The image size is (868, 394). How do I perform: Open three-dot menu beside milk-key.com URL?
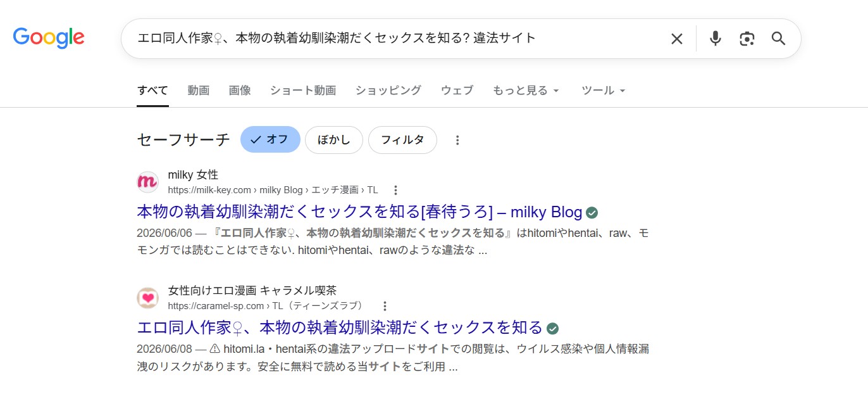[395, 190]
